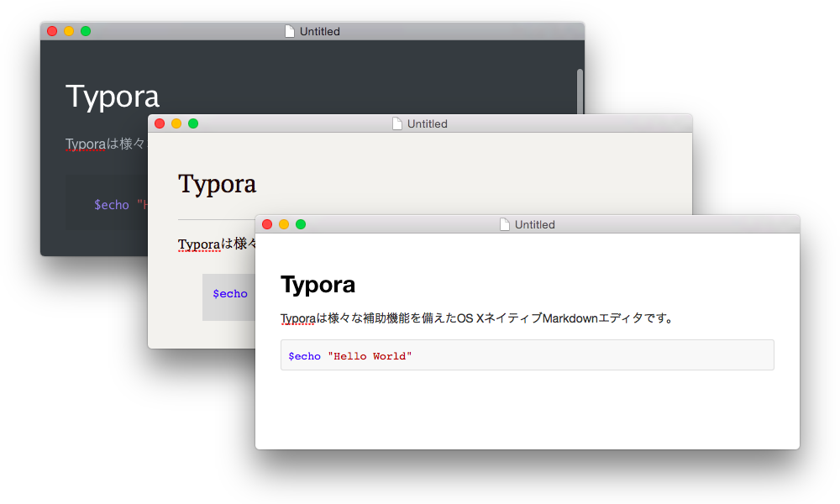Click the $echo command in the dark window's code block
The height and width of the screenshot is (504, 840).
click(109, 204)
